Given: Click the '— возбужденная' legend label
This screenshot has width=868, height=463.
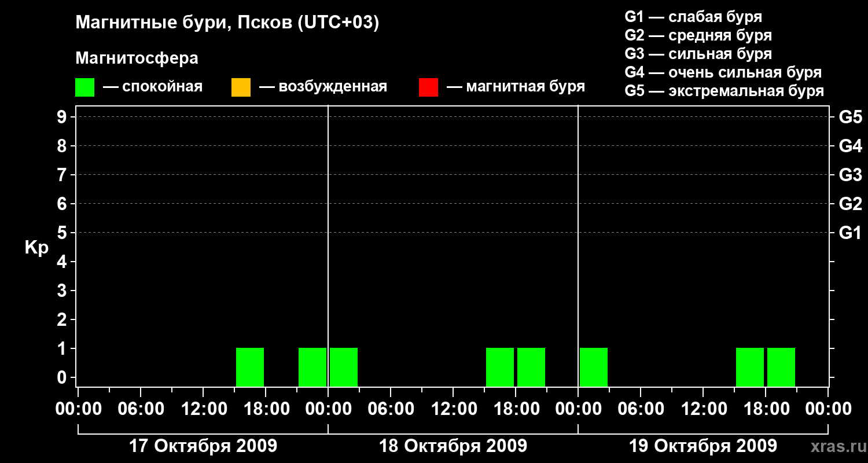Looking at the screenshot, I should [x=323, y=87].
